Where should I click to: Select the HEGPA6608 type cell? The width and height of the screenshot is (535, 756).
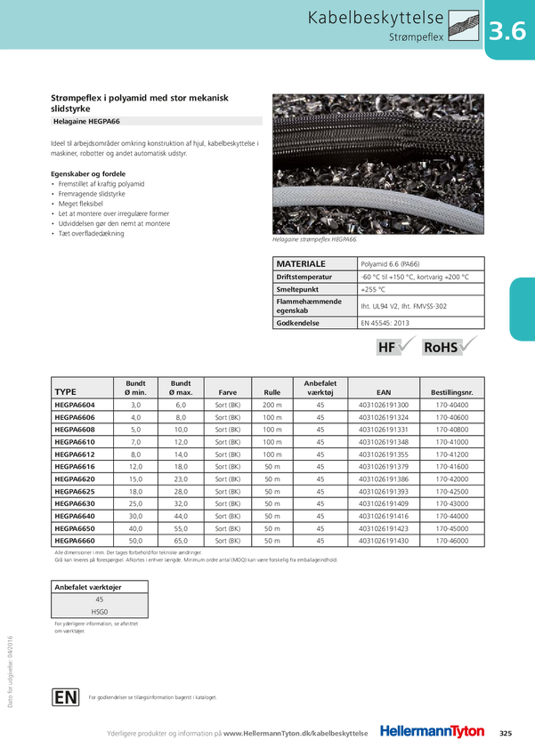coord(82,430)
